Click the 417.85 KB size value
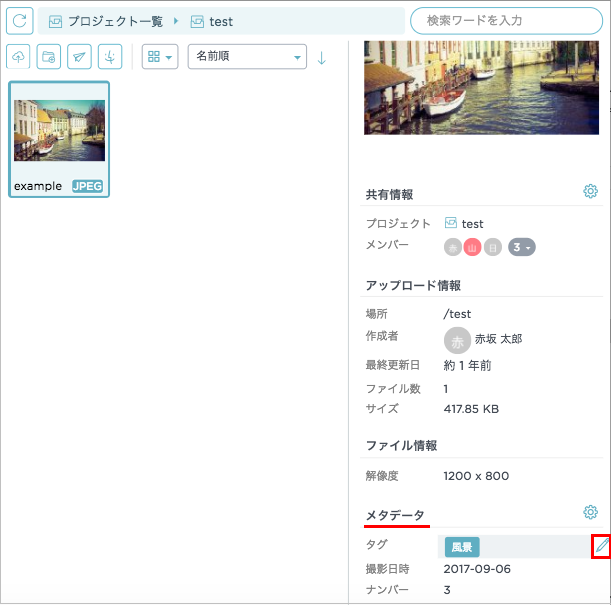 [471, 409]
